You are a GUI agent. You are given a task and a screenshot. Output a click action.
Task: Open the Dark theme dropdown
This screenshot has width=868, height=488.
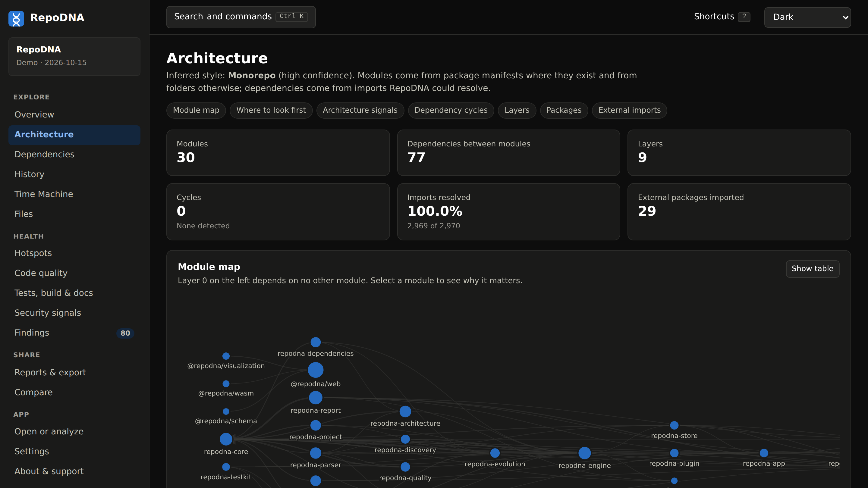pos(807,17)
